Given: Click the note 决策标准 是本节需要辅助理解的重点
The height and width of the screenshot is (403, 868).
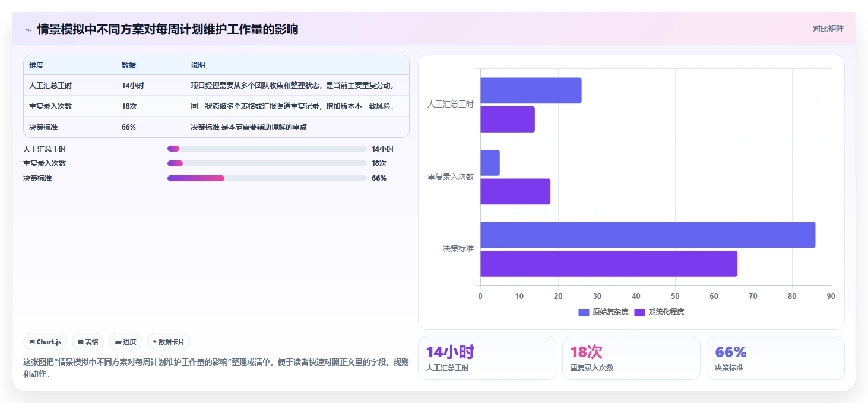Looking at the screenshot, I should click(x=249, y=127).
